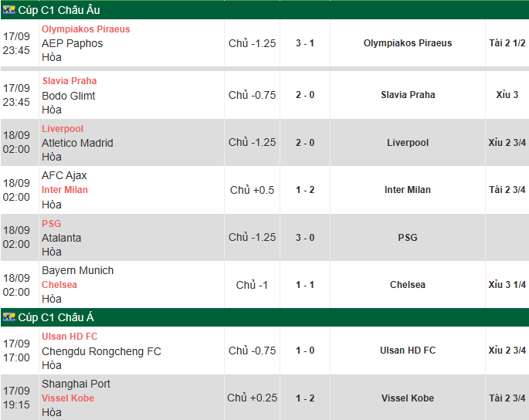This screenshot has height=420, width=529.
Task: Click the Cúp C1 Châu Á league icon
Action: click(9, 317)
